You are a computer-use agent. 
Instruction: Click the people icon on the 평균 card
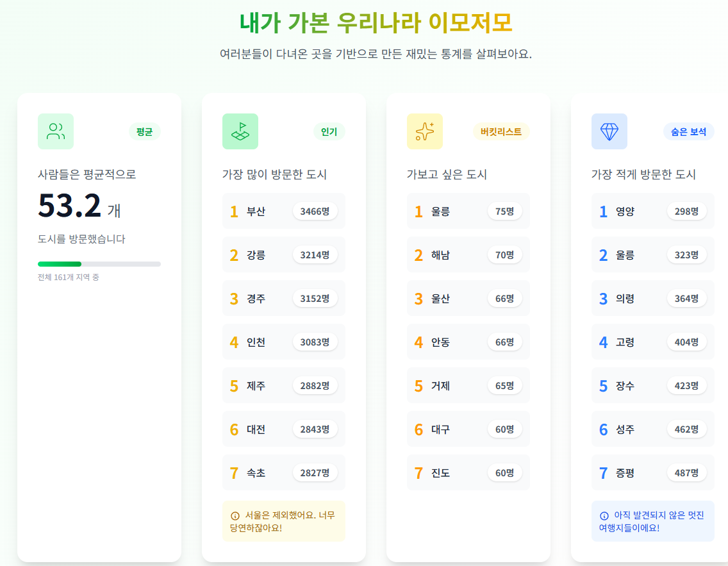(x=56, y=131)
